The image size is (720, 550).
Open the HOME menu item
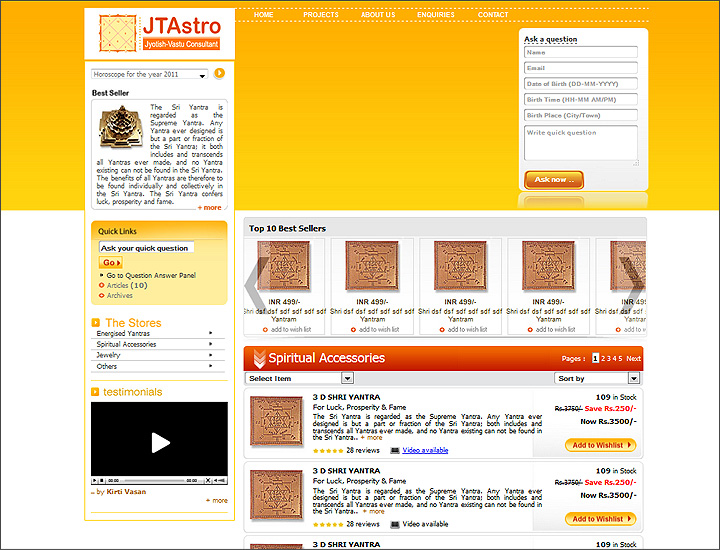pyautogui.click(x=264, y=15)
